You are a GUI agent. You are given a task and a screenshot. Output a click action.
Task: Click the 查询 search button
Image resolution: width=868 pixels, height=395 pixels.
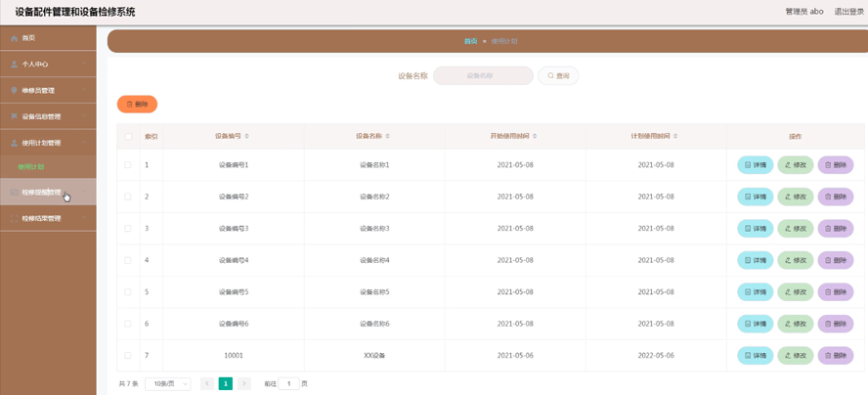(558, 75)
